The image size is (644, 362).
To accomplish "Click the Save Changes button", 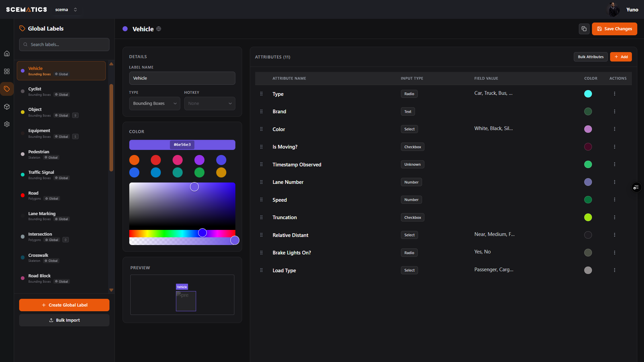I will coord(614,29).
